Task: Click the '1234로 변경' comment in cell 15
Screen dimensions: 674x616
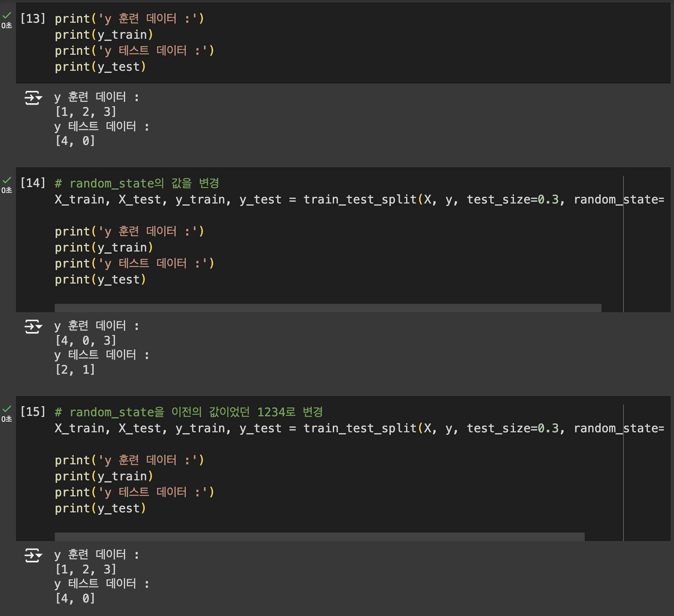Action: pos(290,412)
